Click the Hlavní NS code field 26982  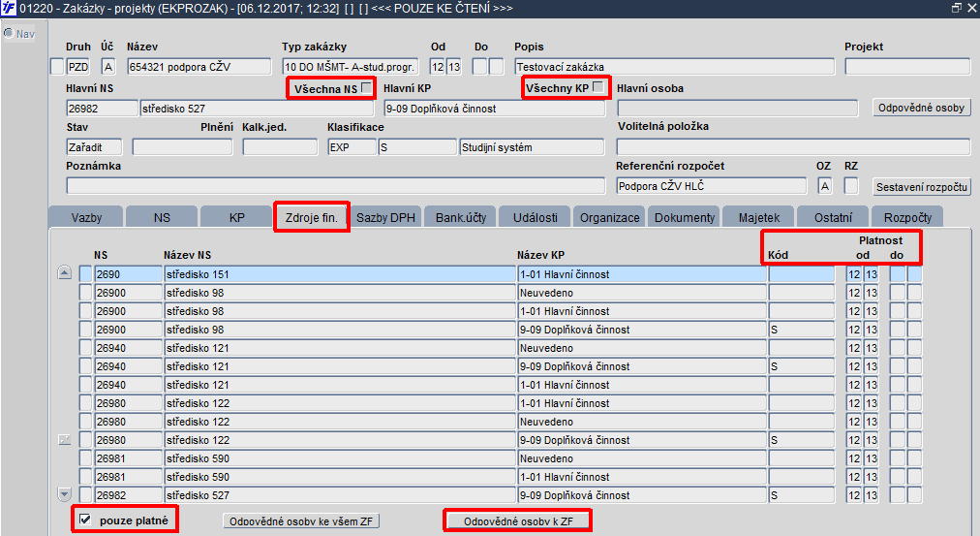[x=102, y=109]
